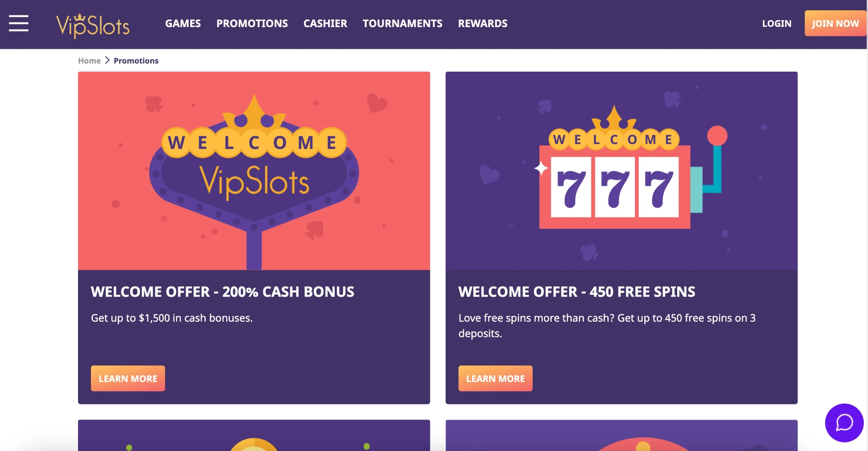Click the VipSlots logo in header
This screenshot has width=868, height=451.
tap(93, 26)
